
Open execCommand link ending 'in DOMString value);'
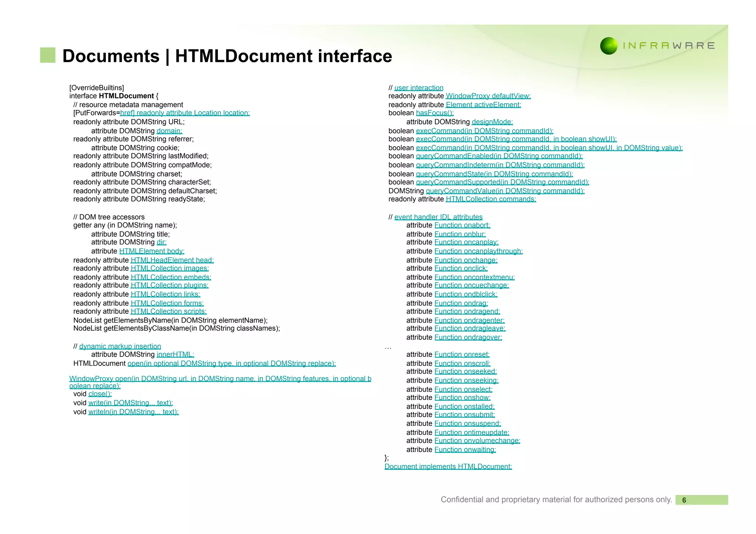pyautogui.click(x=549, y=148)
